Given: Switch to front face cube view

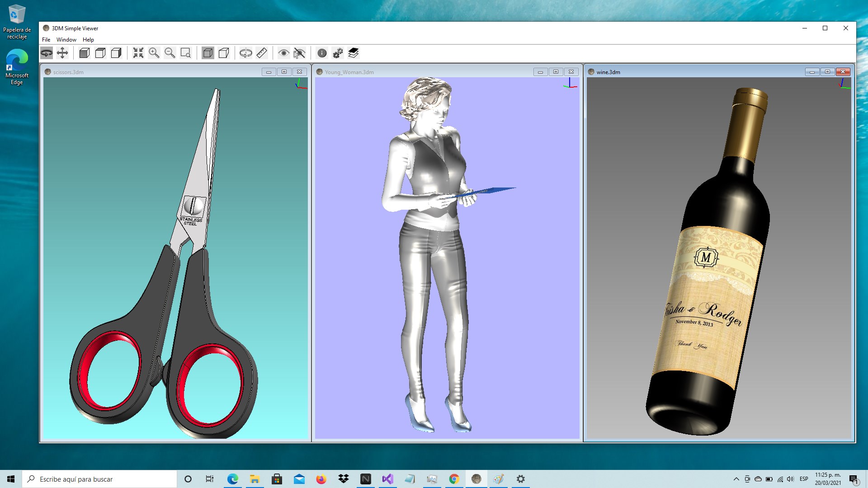Looking at the screenshot, I should [85, 53].
